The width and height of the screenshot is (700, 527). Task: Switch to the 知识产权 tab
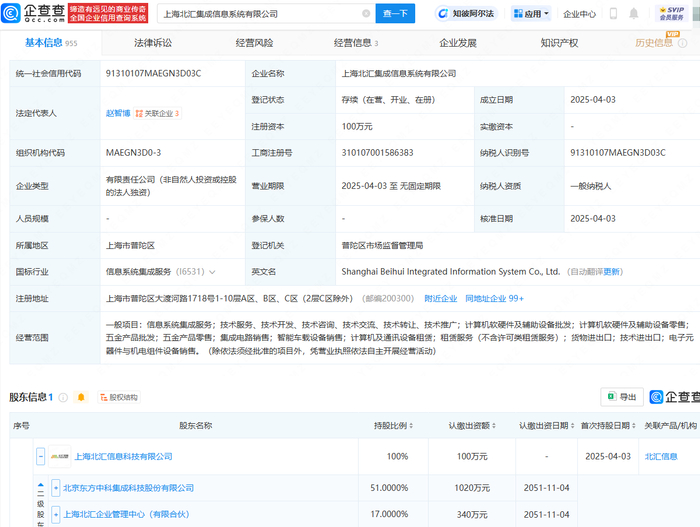click(x=559, y=43)
